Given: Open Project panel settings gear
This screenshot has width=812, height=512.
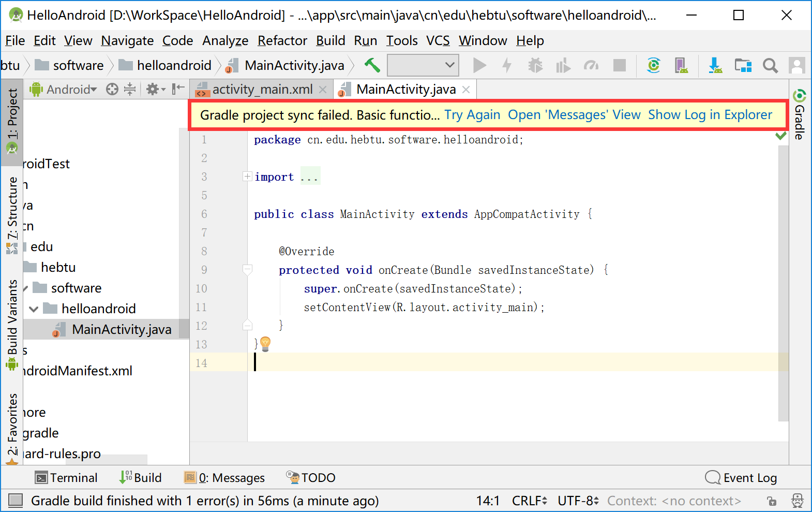Looking at the screenshot, I should coord(155,89).
